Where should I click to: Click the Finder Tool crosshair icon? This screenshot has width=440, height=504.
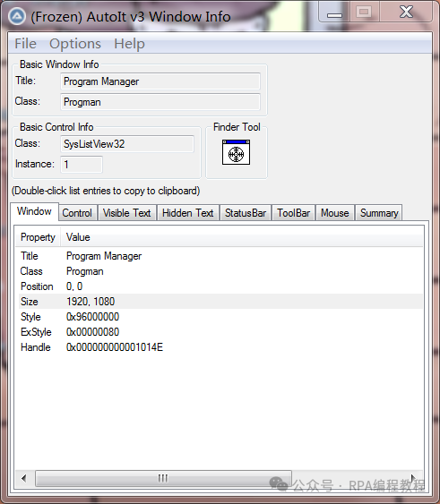tap(236, 152)
